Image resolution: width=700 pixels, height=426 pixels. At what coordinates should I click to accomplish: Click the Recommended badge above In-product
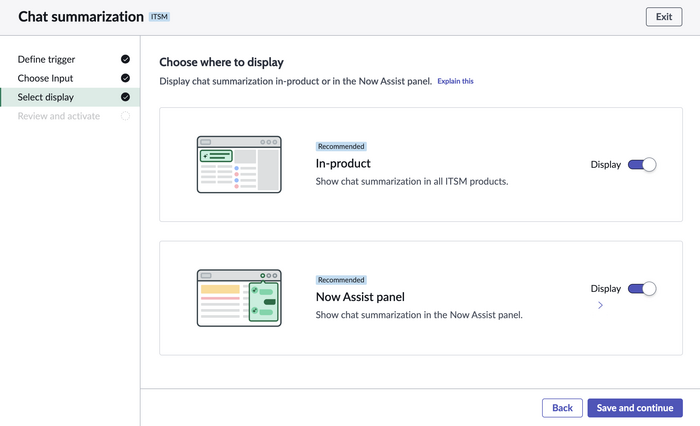341,146
